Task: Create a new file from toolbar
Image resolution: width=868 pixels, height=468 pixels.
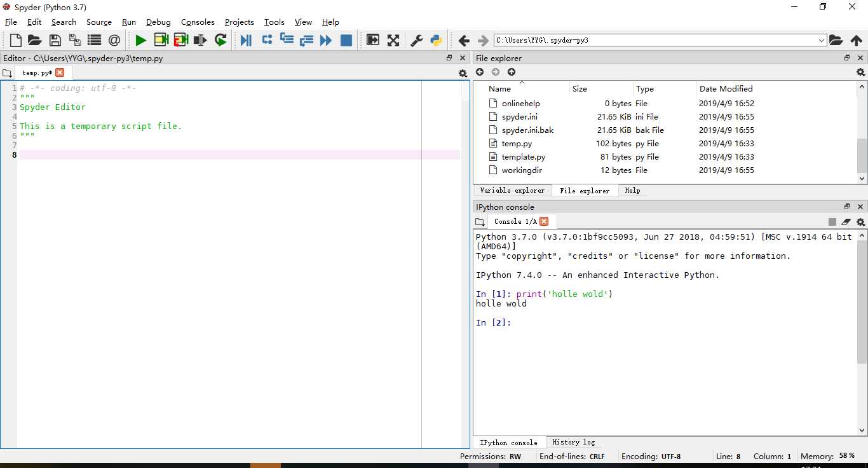Action: (16, 40)
